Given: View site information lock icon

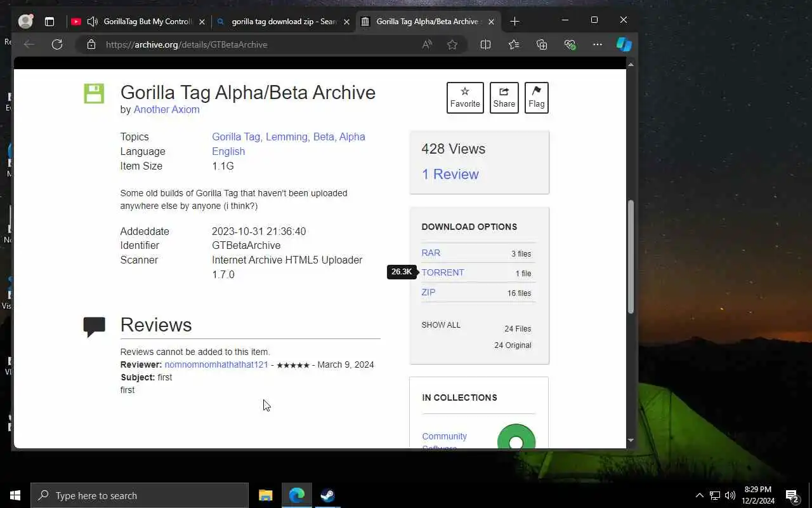Looking at the screenshot, I should click(x=91, y=44).
